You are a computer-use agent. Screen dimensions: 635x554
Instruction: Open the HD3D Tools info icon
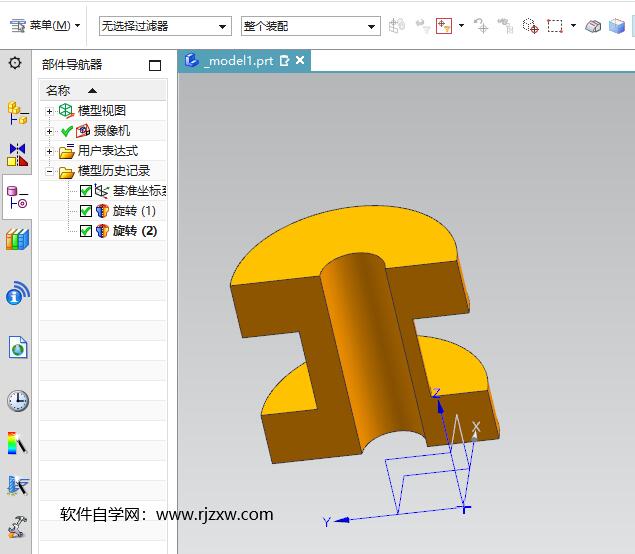17,293
